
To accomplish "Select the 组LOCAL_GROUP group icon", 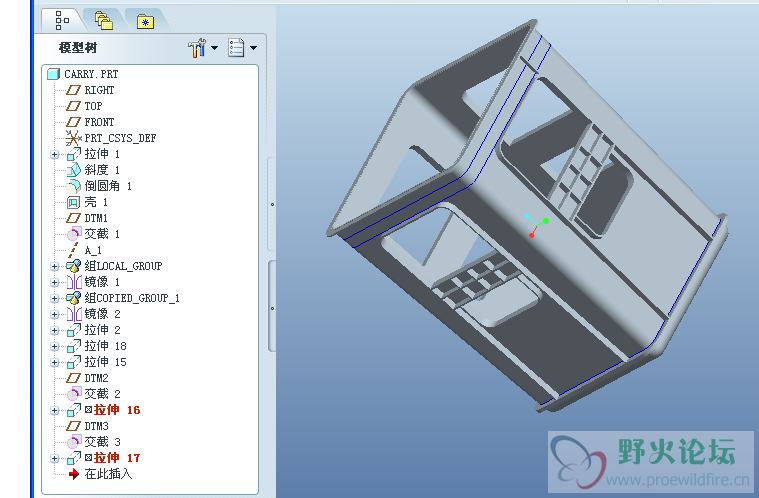I will click(x=74, y=266).
